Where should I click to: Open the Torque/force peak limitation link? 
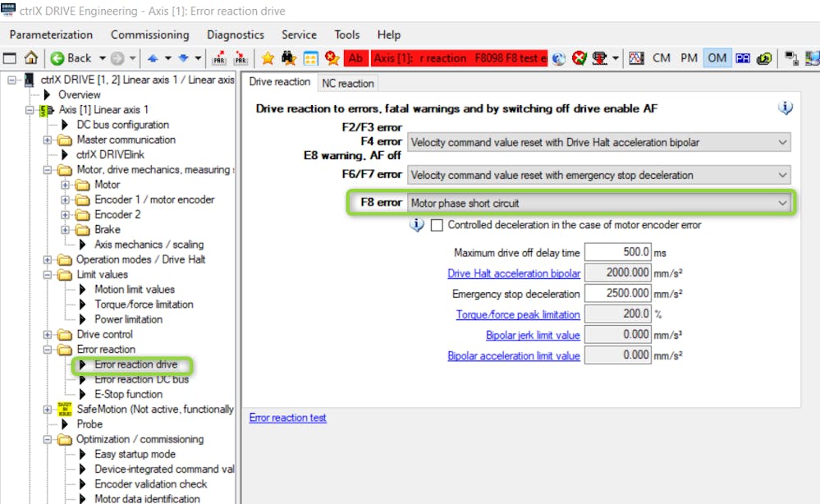(x=518, y=314)
